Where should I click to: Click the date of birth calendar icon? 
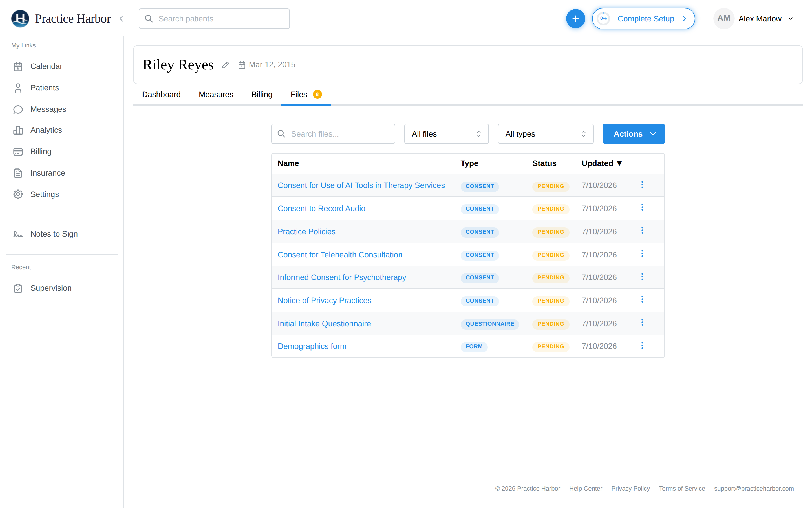coord(242,65)
